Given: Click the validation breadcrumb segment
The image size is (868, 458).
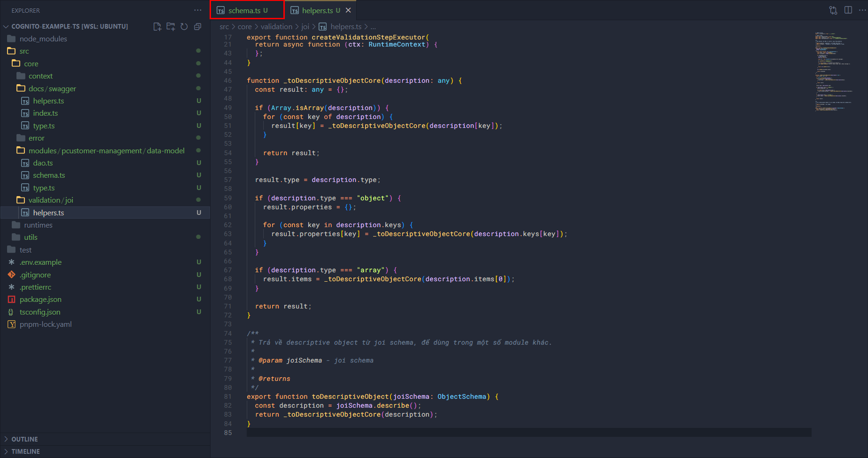Looking at the screenshot, I should (276, 27).
